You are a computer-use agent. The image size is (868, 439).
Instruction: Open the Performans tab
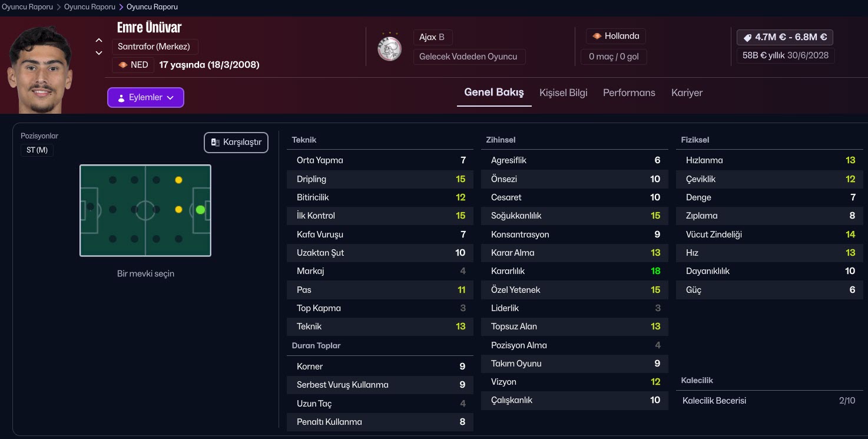tap(629, 93)
